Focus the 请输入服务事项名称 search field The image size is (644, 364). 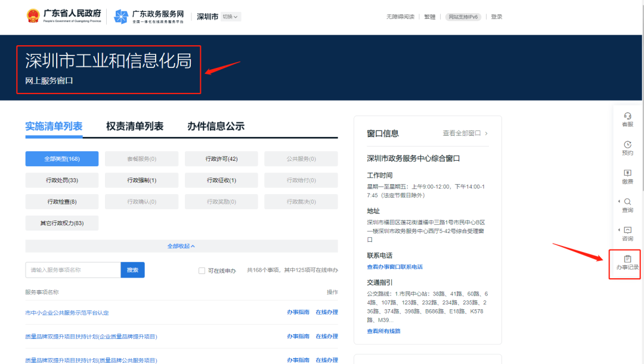coord(73,270)
